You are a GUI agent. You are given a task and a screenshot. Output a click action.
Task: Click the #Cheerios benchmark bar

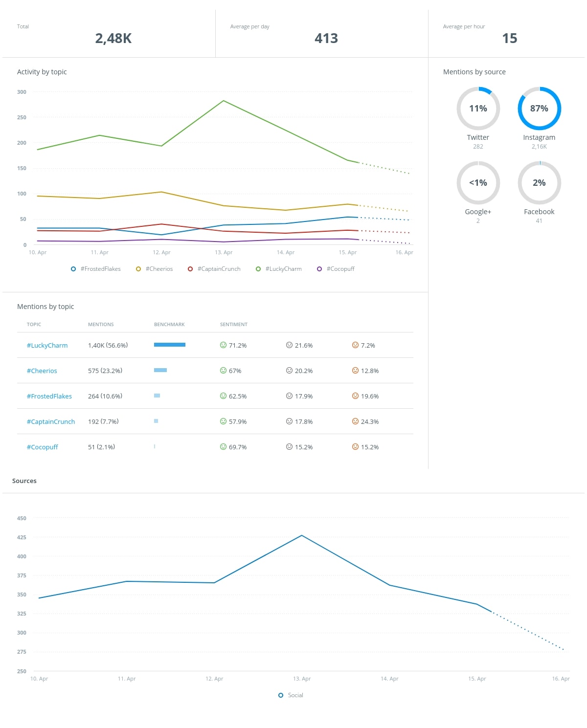point(160,370)
